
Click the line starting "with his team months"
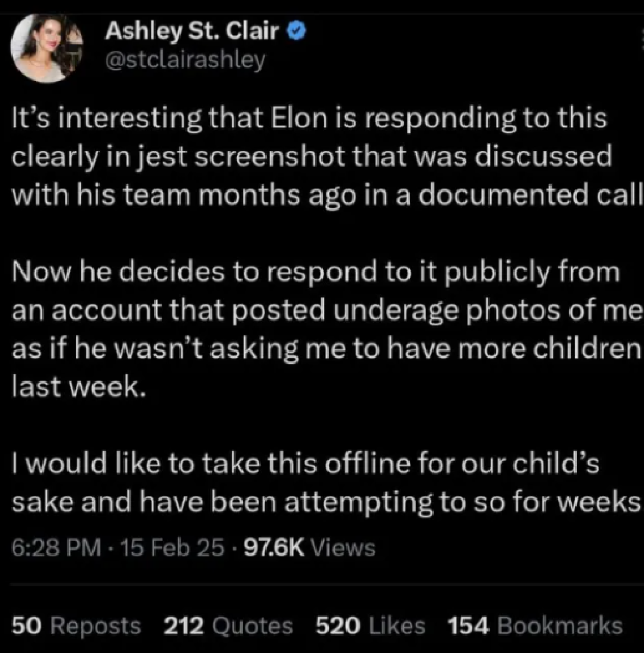coord(326,195)
